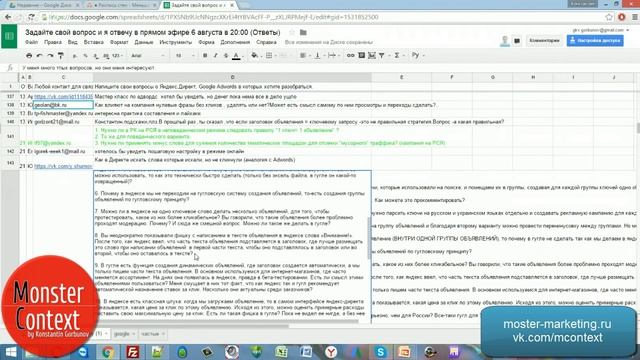The height and width of the screenshot is (360, 640).
Task: Reload the browser page
Action: (x=31, y=17)
